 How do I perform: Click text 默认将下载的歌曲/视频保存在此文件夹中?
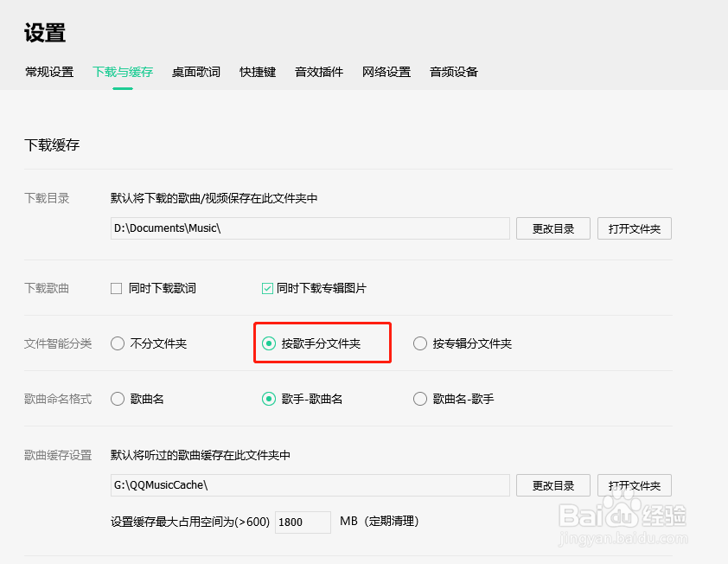214,198
